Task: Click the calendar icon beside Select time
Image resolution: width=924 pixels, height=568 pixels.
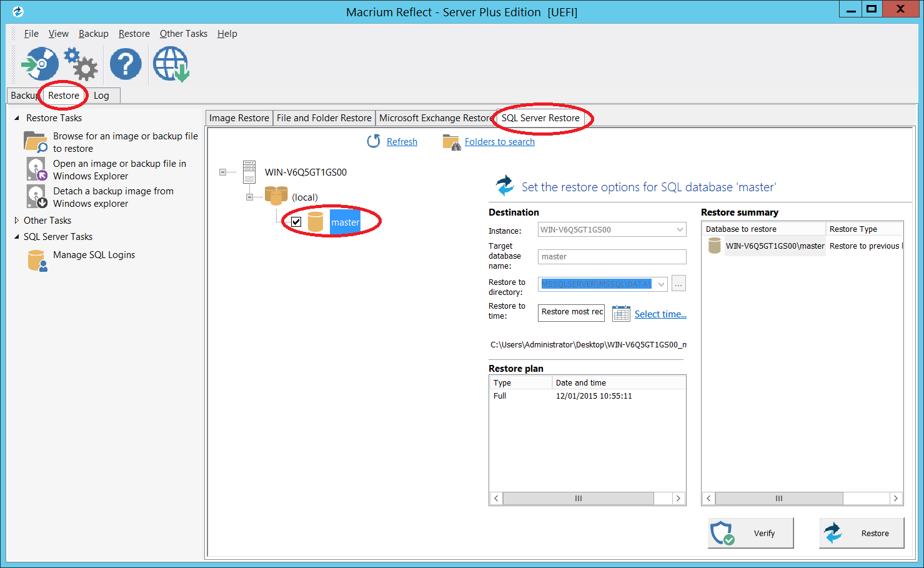Action: point(621,313)
